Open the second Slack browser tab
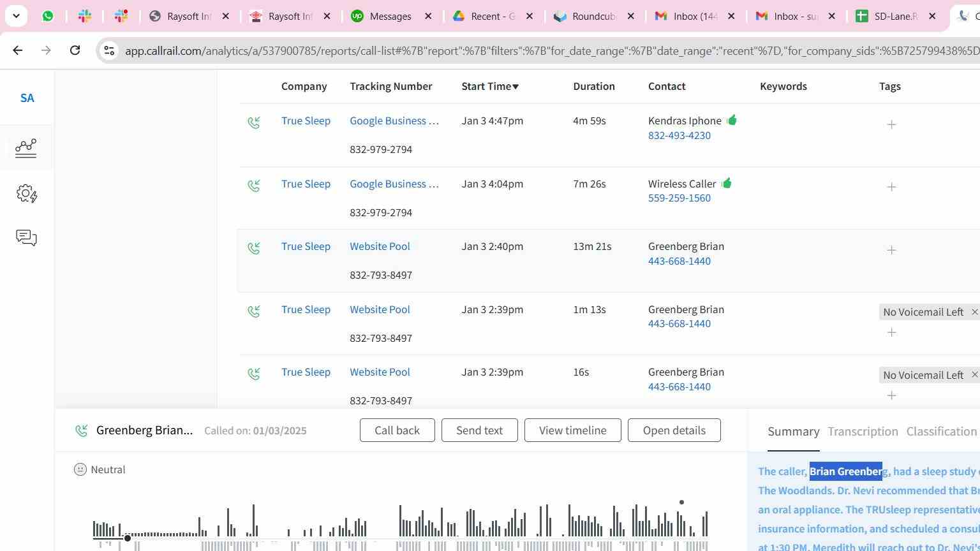 (x=121, y=16)
